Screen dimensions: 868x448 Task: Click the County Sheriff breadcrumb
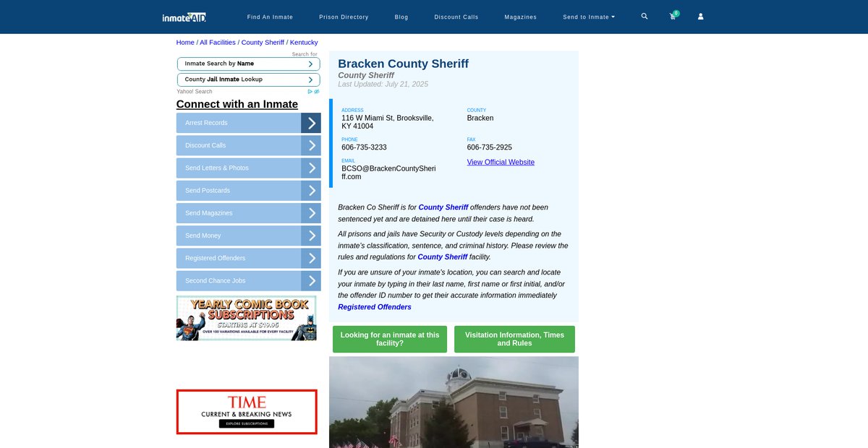tap(263, 43)
